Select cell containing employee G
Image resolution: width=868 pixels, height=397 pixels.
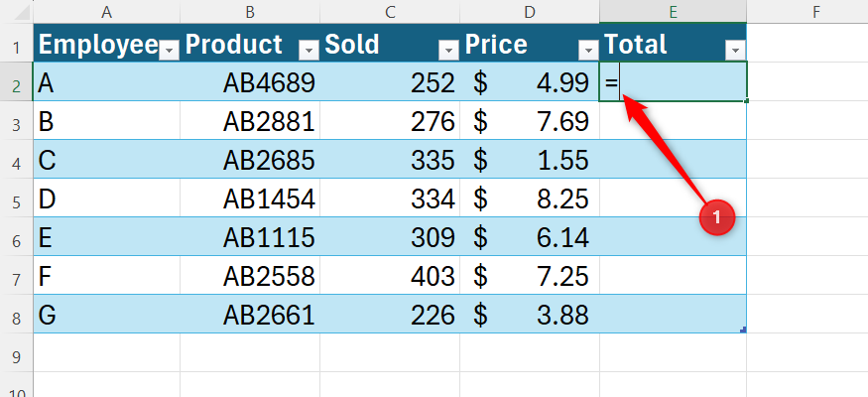click(107, 314)
